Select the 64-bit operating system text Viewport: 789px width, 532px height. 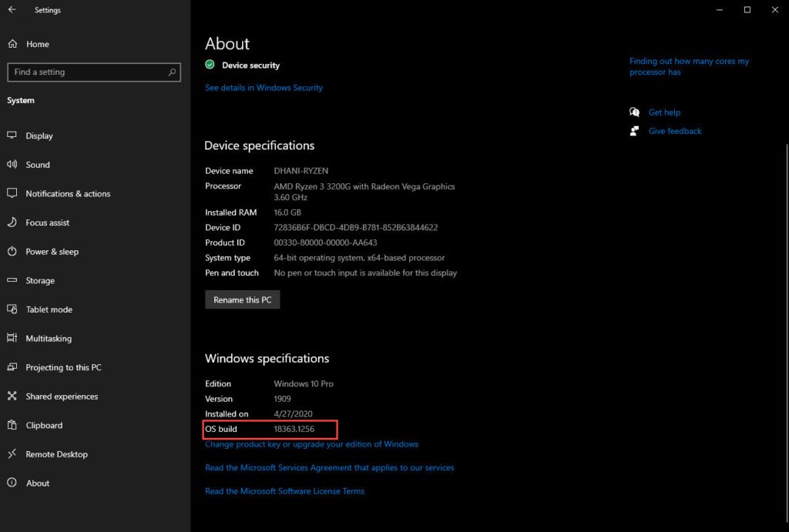tap(359, 257)
